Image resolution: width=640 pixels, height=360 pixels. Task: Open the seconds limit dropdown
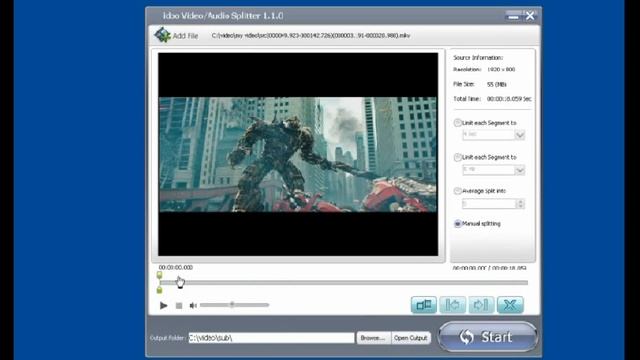520,135
